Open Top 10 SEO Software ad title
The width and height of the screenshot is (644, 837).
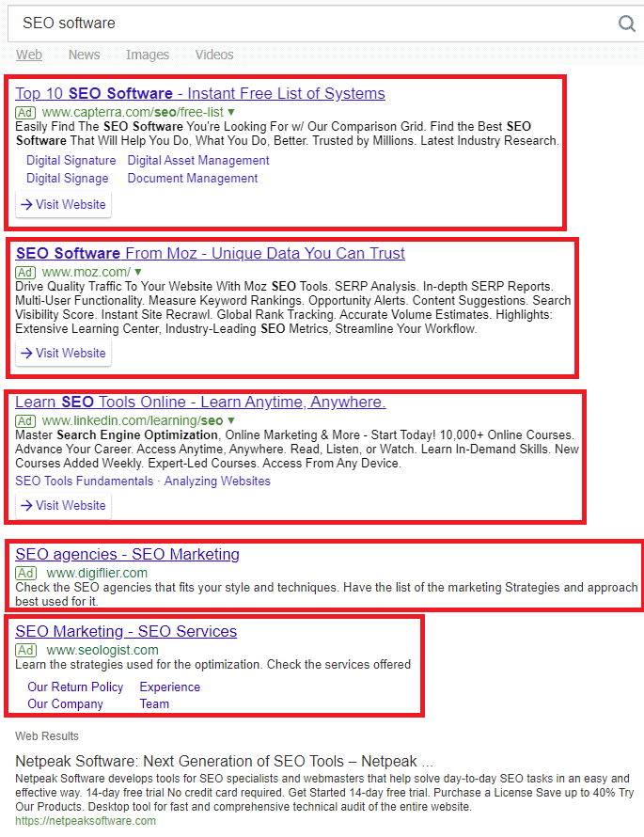click(200, 93)
